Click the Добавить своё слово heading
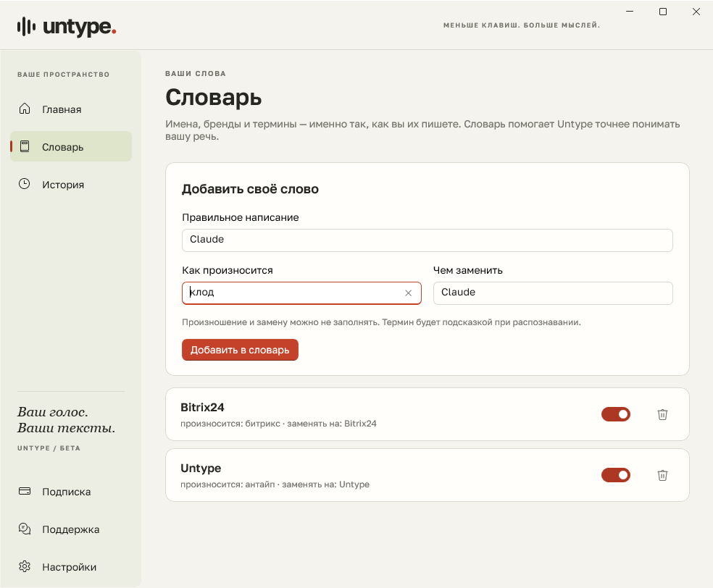The width and height of the screenshot is (713, 588). [250, 189]
